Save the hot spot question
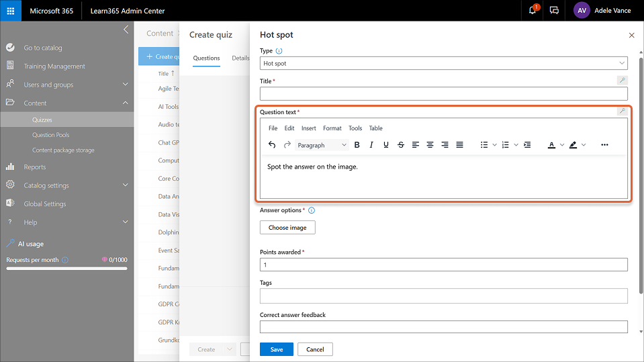644x362 pixels. pos(276,349)
